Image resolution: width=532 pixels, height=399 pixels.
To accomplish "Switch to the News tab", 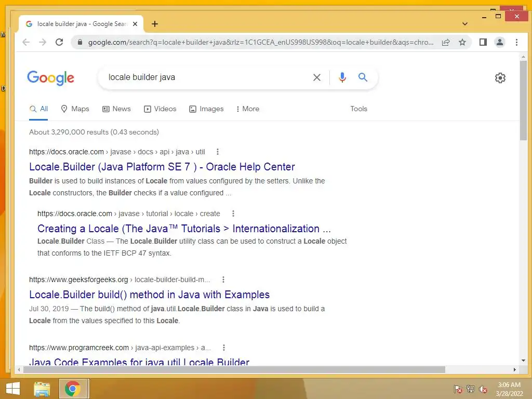I will 116,109.
